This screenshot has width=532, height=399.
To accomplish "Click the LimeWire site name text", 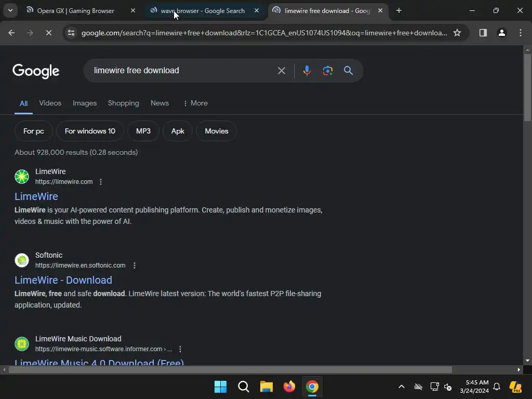I will click(50, 171).
